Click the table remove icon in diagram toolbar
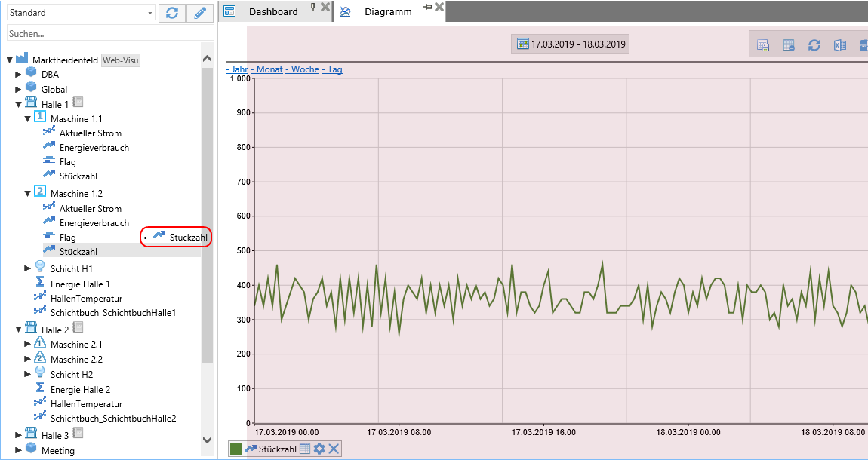The height and width of the screenshot is (460, 868). [x=788, y=45]
